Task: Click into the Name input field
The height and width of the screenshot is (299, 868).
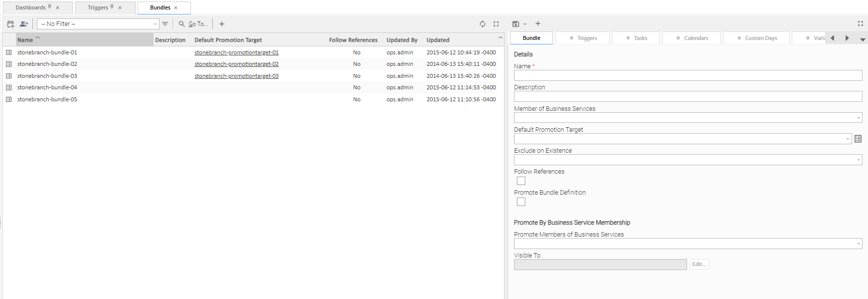Action: 688,75
